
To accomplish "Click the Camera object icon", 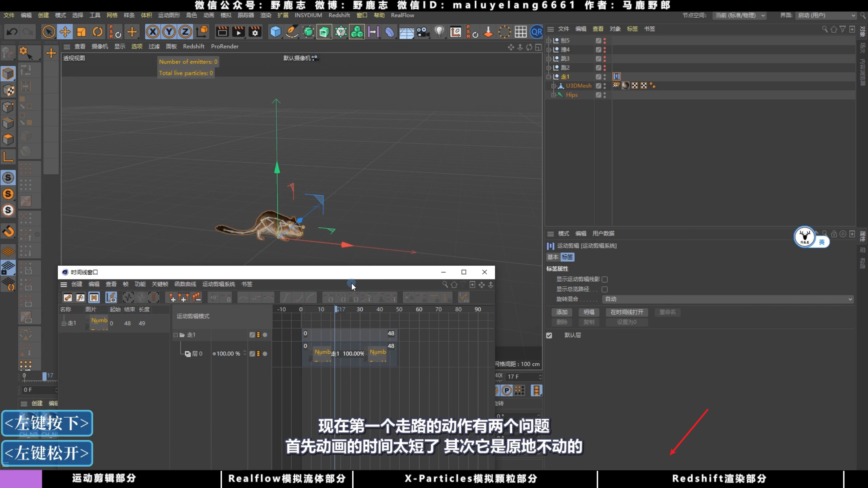I will click(x=422, y=32).
